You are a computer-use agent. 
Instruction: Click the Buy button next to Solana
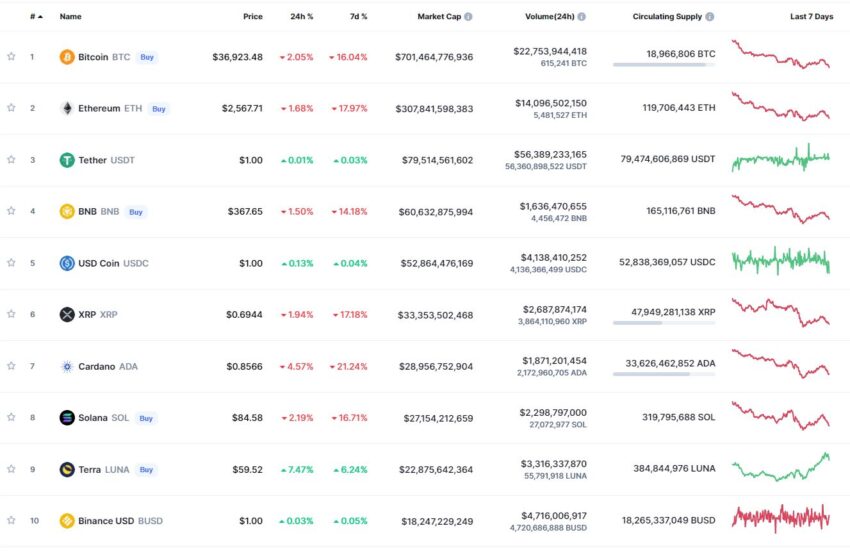(x=146, y=418)
